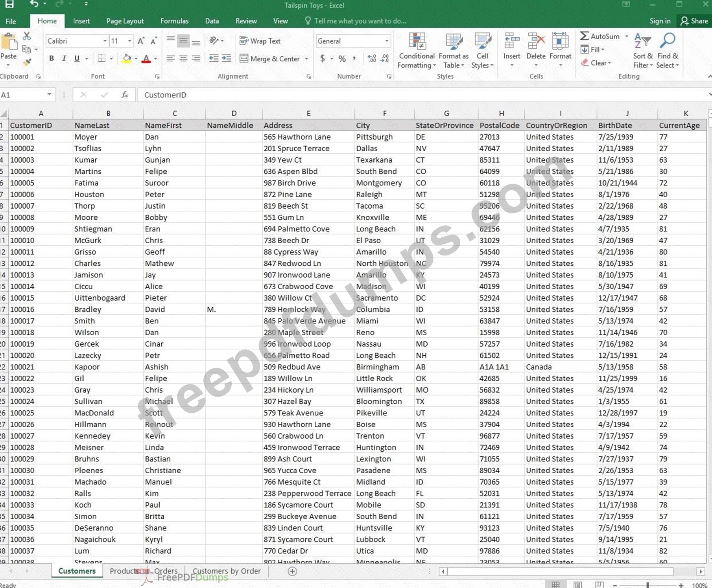712x588 pixels.
Task: Cut selection with the scissors icon
Action: pyautogui.click(x=27, y=36)
